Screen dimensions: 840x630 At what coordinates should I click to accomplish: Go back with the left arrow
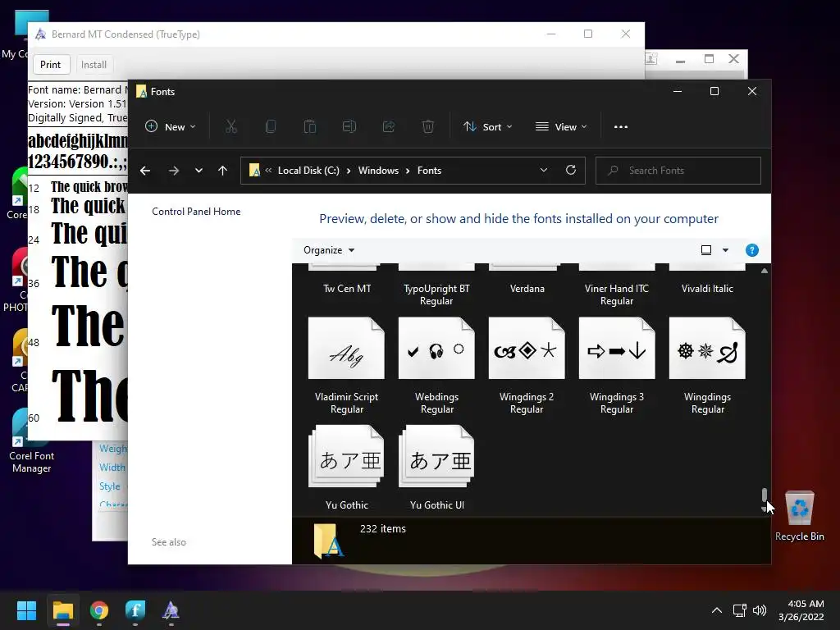[145, 171]
